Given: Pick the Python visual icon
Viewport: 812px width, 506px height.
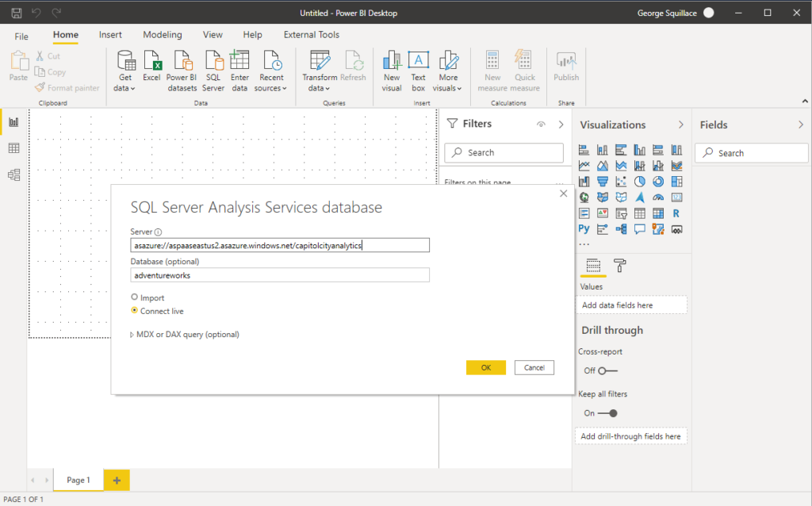Looking at the screenshot, I should (x=583, y=228).
